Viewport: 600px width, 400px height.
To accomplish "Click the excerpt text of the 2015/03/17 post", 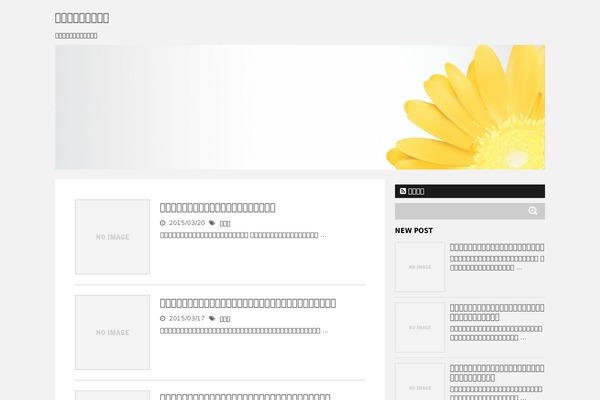I will [244, 331].
